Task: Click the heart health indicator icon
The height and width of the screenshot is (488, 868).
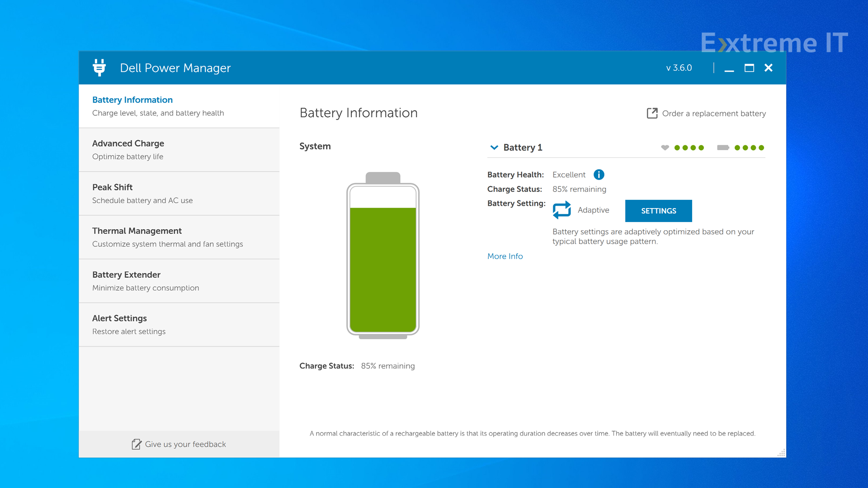Action: click(665, 147)
